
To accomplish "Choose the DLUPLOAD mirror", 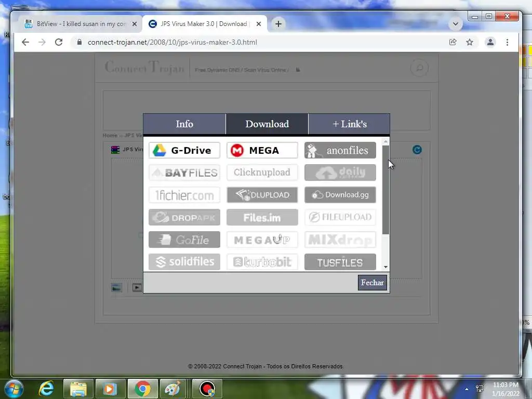I will pos(262,195).
